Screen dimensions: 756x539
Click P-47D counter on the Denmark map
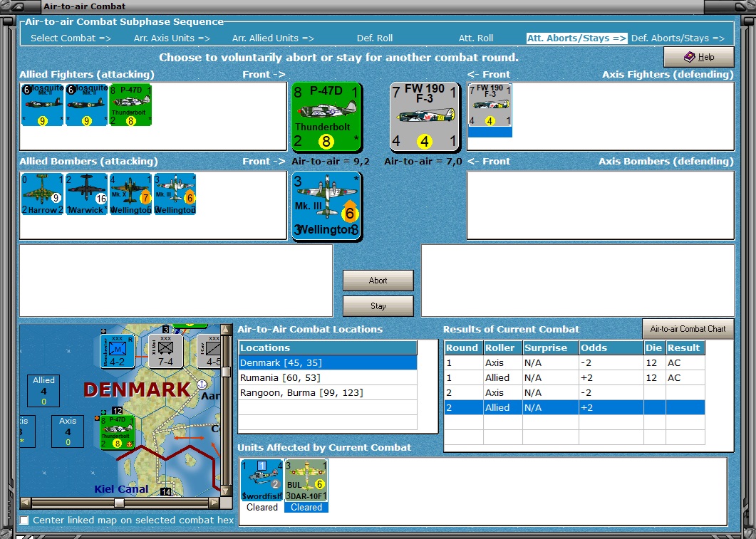coord(117,432)
